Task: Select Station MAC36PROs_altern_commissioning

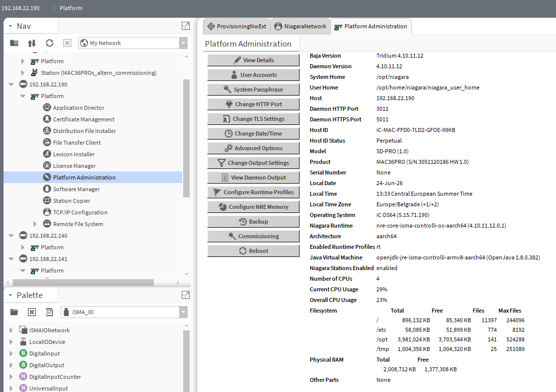Action: (99, 73)
